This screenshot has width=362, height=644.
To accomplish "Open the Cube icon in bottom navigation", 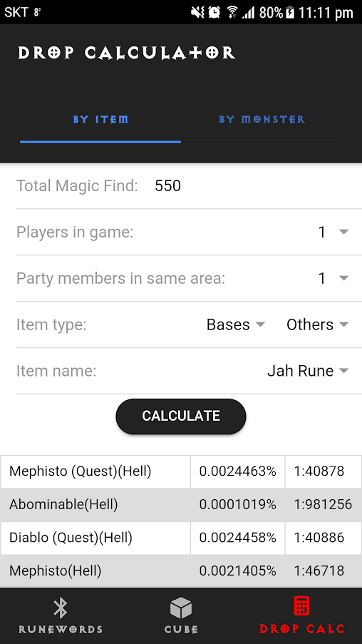I will coord(181,608).
